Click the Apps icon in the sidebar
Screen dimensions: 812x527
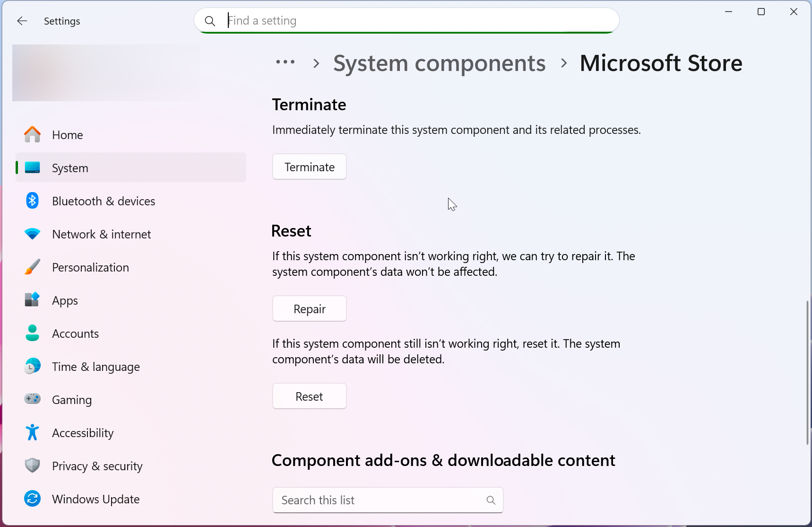tap(32, 300)
